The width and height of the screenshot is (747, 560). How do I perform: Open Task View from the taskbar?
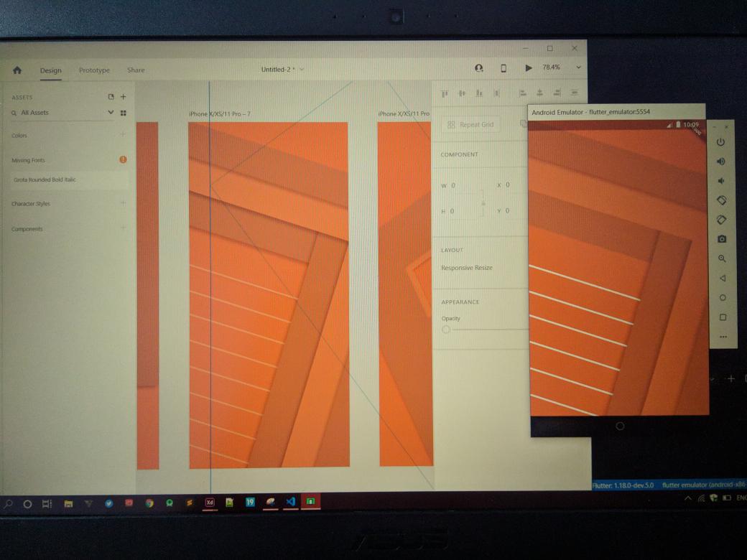click(x=47, y=503)
